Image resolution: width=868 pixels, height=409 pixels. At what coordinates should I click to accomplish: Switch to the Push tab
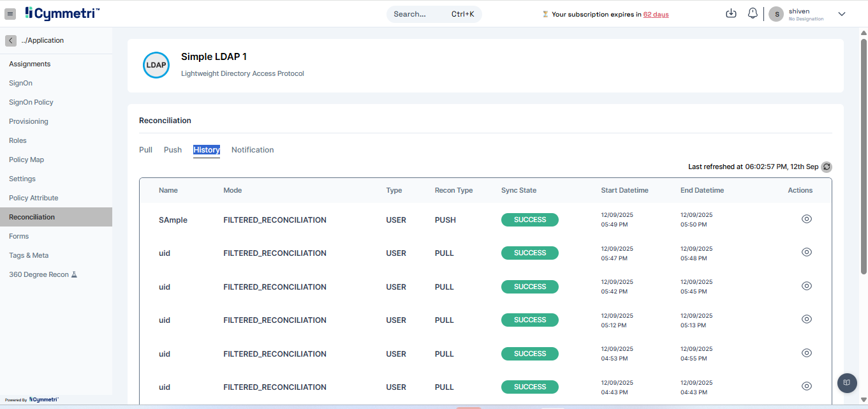click(173, 150)
